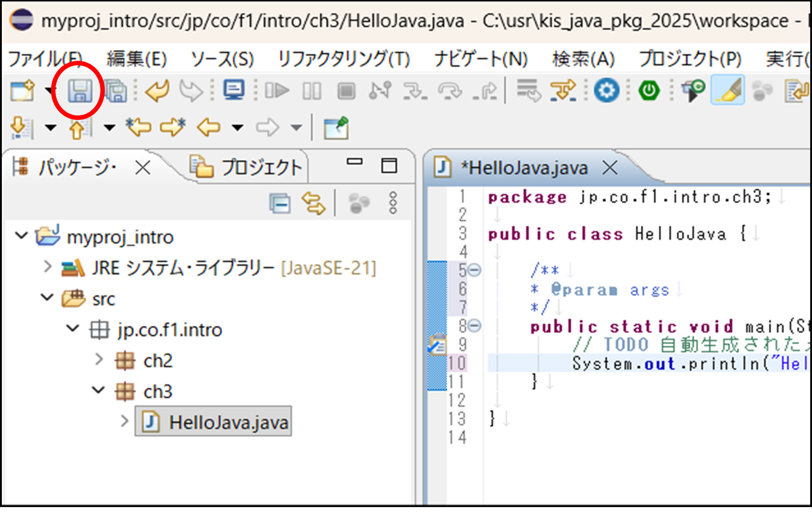
Task: Click the New wizard icon
Action: tap(22, 91)
